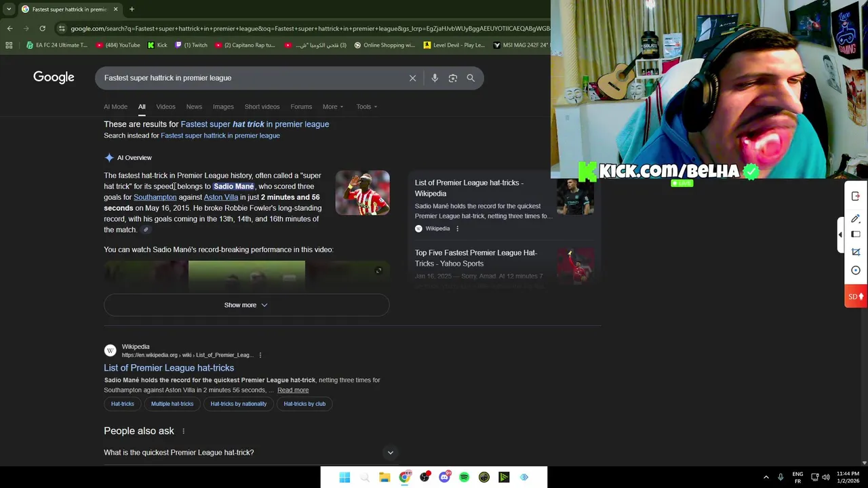Click the AI Overview sparkle icon
This screenshot has width=868, height=488.
click(109, 158)
